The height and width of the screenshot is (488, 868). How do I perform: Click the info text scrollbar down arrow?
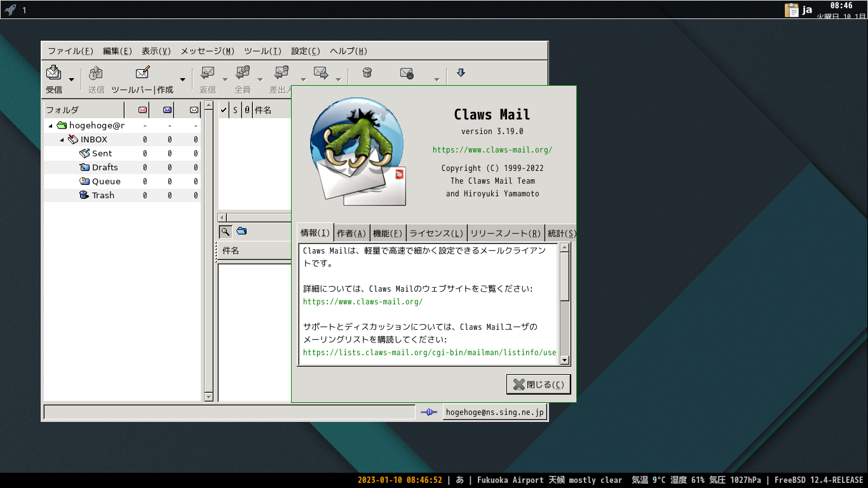pyautogui.click(x=564, y=360)
